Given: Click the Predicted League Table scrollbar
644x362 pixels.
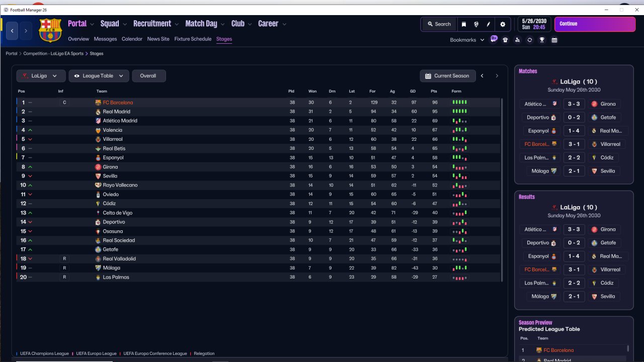Looking at the screenshot, I should click(x=628, y=348).
